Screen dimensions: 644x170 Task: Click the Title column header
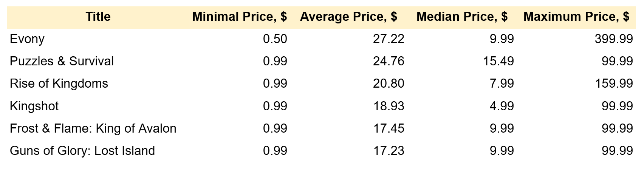pos(98,17)
